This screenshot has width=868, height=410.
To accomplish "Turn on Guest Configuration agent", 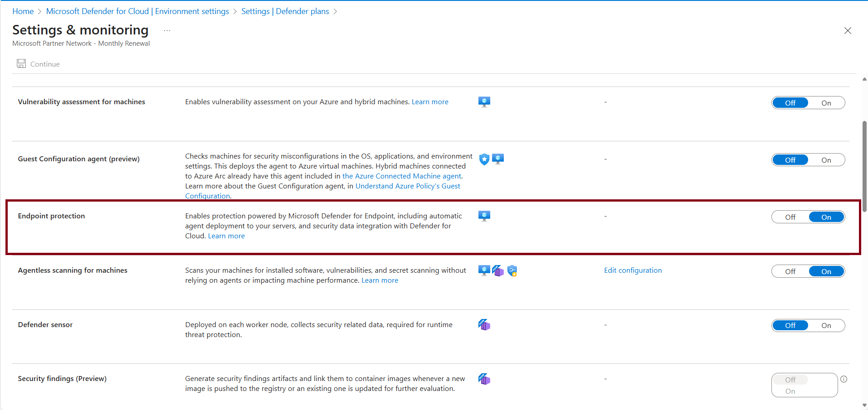I will [826, 160].
